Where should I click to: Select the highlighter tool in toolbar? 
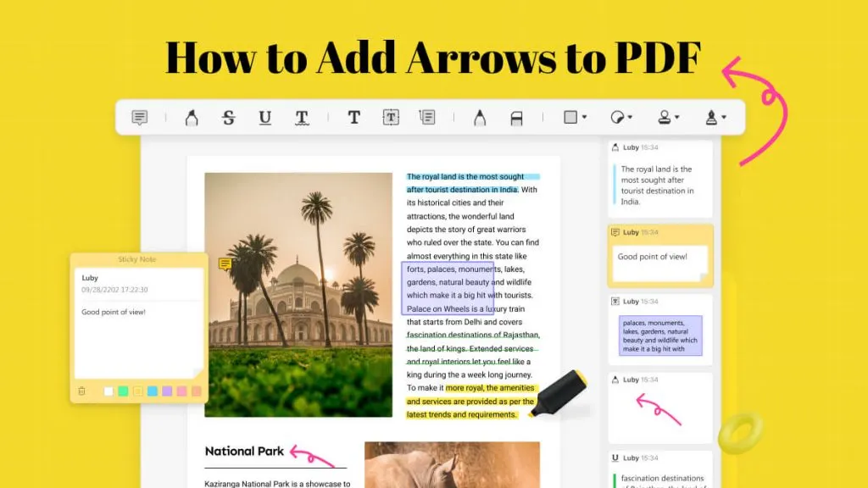(x=191, y=118)
